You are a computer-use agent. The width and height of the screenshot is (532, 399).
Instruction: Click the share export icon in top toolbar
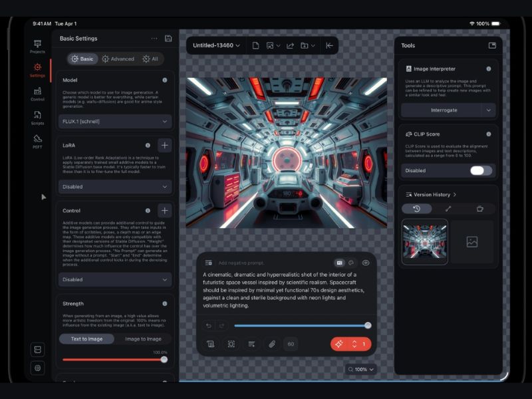pos(290,45)
